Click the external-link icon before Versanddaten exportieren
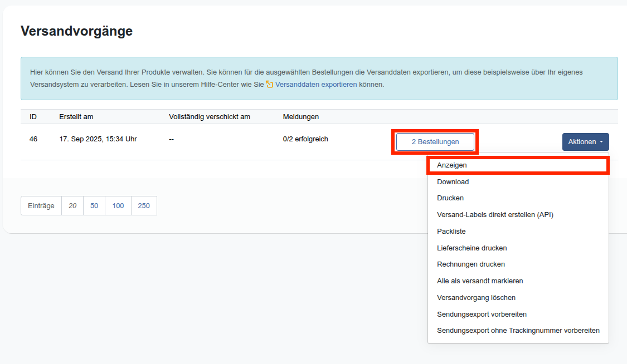The image size is (627, 364). coord(270,84)
